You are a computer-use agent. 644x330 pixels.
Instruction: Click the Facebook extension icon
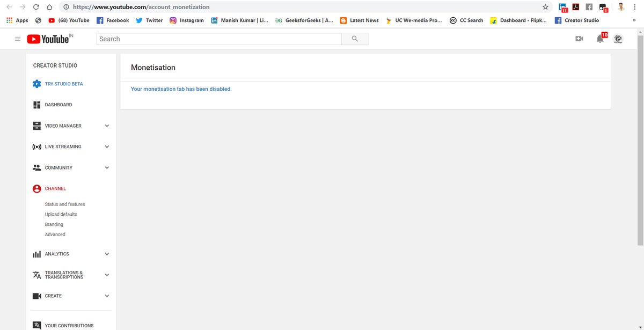tap(589, 7)
